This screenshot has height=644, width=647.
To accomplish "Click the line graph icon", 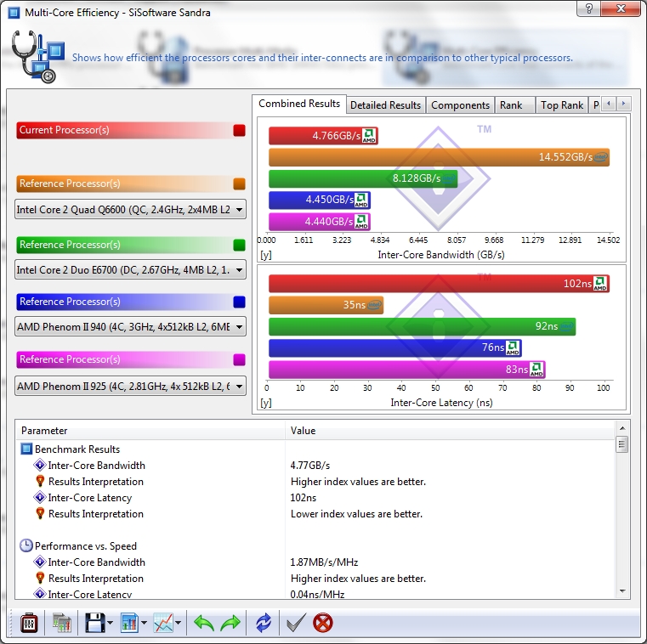I will (163, 623).
